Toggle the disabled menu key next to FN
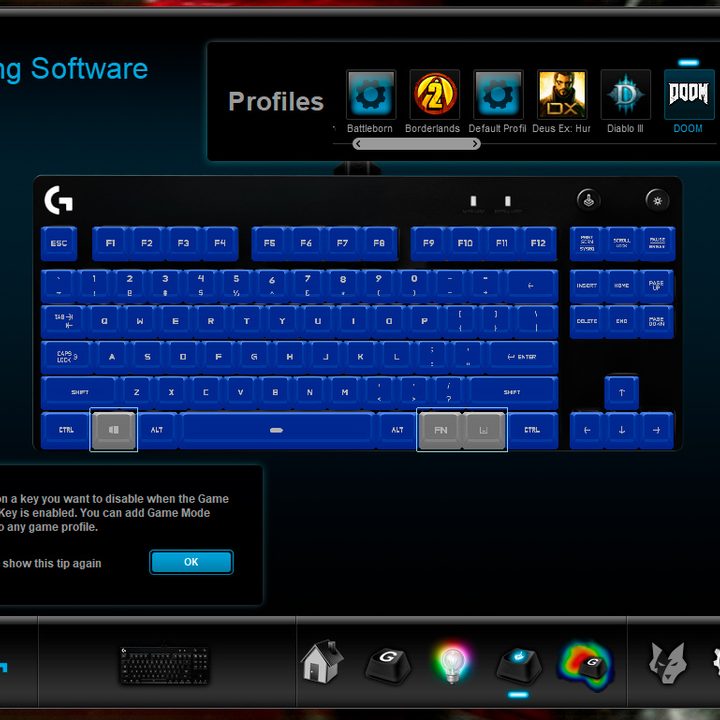Image resolution: width=720 pixels, height=720 pixels. (x=484, y=430)
